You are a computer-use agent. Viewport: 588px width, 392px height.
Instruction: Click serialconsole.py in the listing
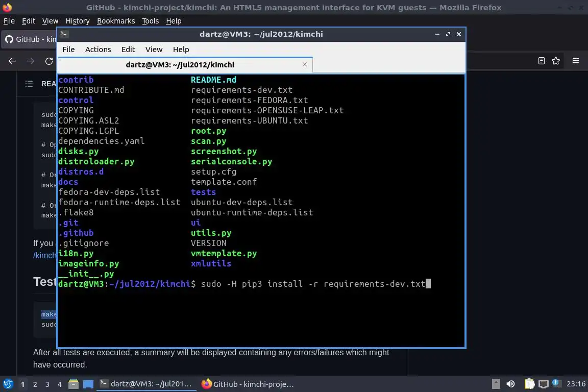231,162
